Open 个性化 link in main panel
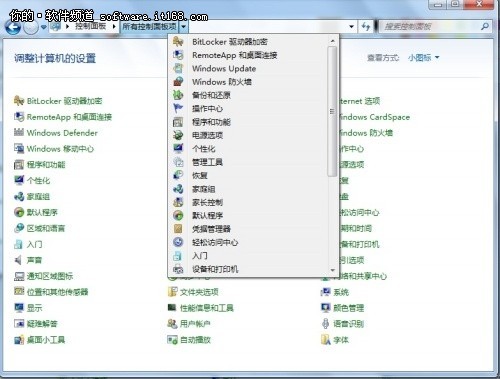The width and height of the screenshot is (500, 379). pyautogui.click(x=38, y=180)
